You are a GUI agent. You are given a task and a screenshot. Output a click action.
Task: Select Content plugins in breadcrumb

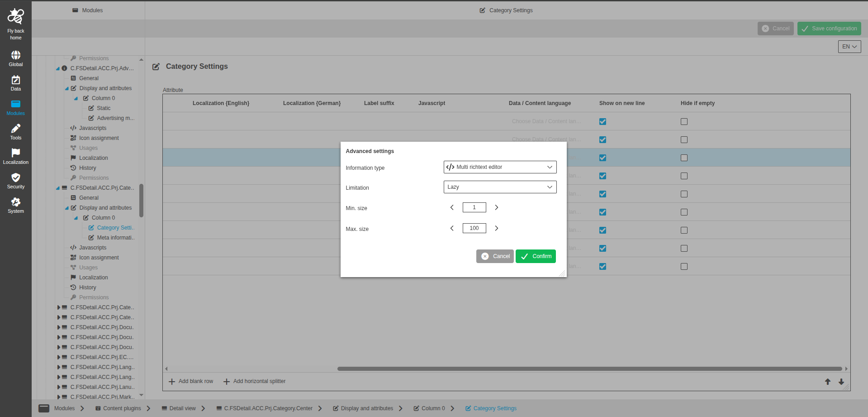point(118,408)
